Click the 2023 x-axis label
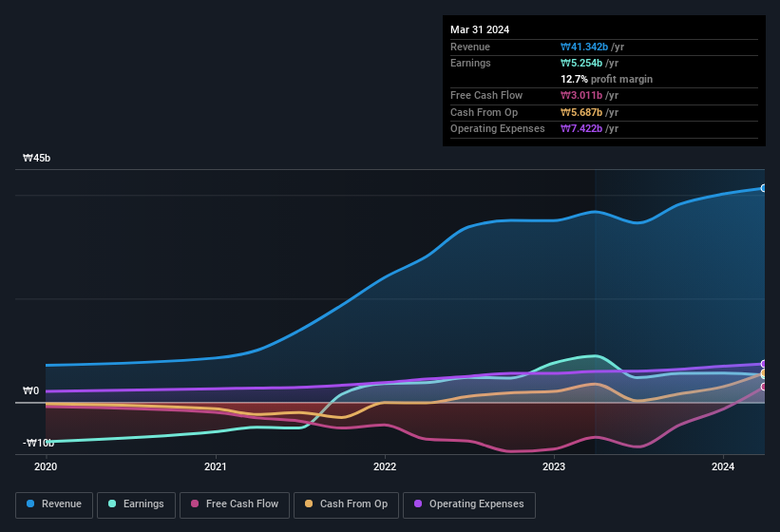Image resolution: width=780 pixels, height=532 pixels. [554, 466]
